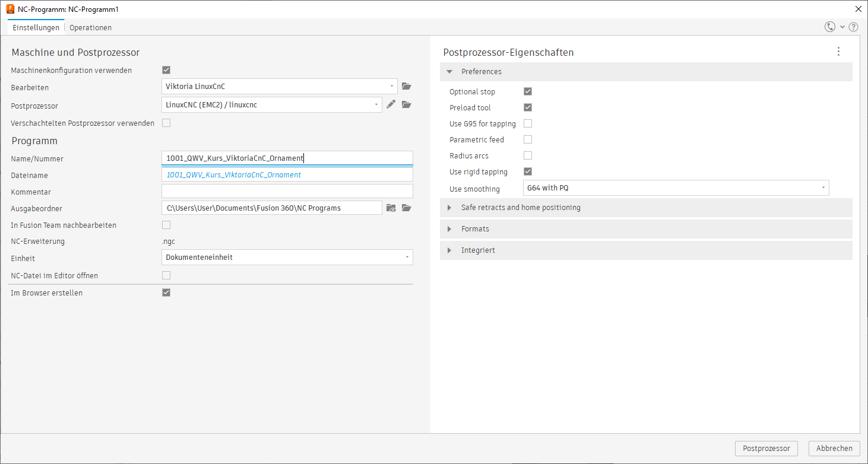This screenshot has width=868, height=464.
Task: Enable NC-Datei im Editor öffnen checkbox
Action: tap(166, 275)
